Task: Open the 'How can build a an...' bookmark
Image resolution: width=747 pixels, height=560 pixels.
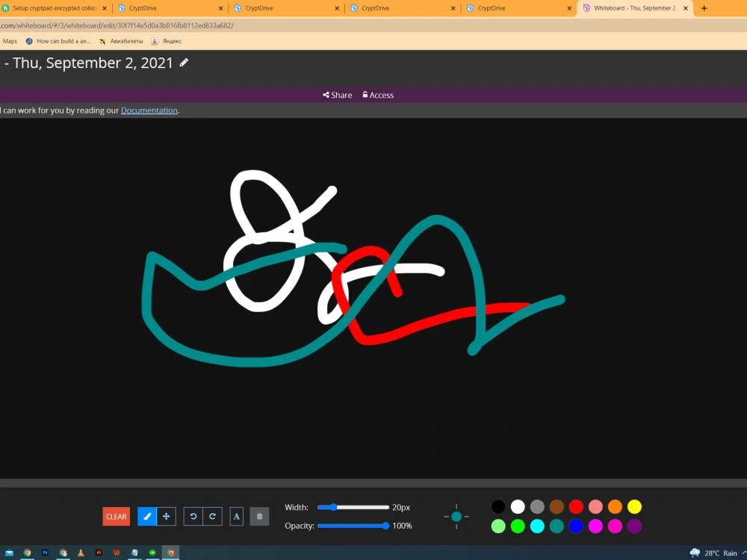Action: coord(58,41)
